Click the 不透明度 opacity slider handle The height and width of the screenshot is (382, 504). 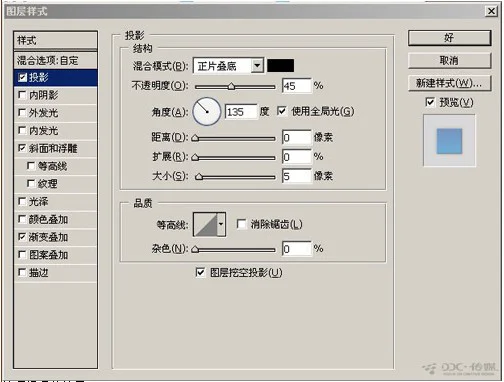[231, 87]
